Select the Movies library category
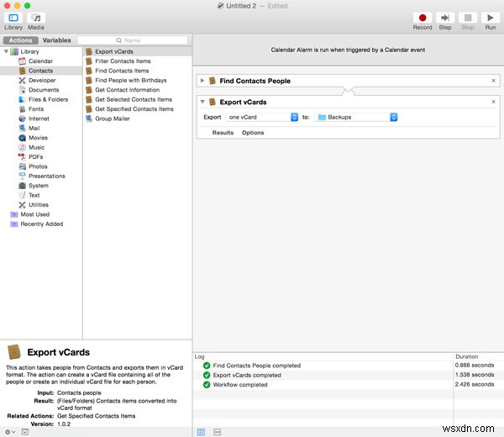The image size is (504, 437). point(39,138)
